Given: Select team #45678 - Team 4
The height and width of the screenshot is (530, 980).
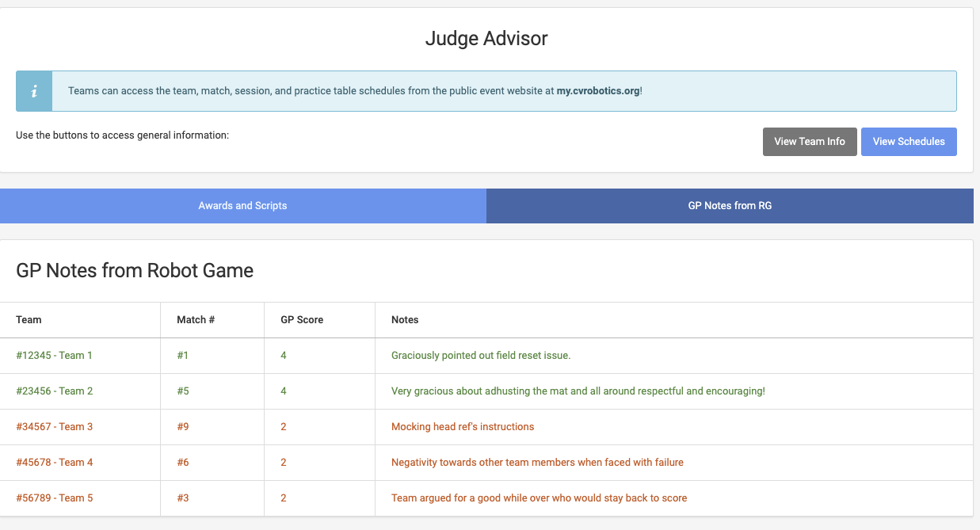Looking at the screenshot, I should coord(55,463).
